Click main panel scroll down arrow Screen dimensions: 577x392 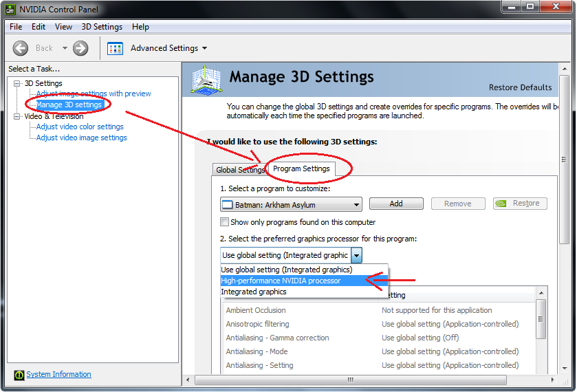pyautogui.click(x=565, y=369)
